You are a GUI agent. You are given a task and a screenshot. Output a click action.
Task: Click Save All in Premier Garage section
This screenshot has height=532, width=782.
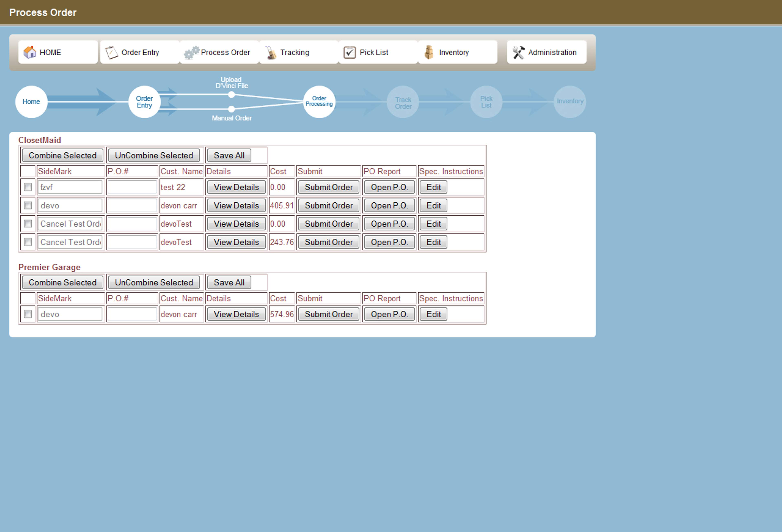click(229, 282)
